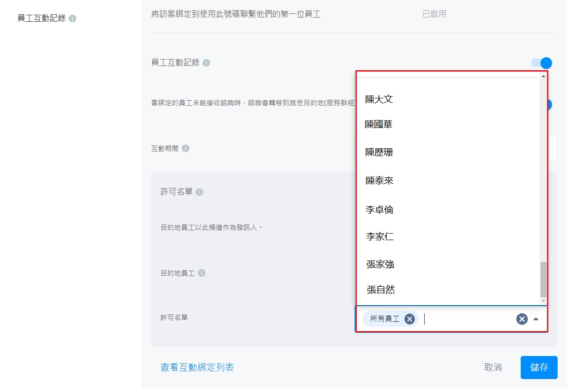Select 陳國華 from the employee list
The height and width of the screenshot is (392, 583).
coord(379,125)
